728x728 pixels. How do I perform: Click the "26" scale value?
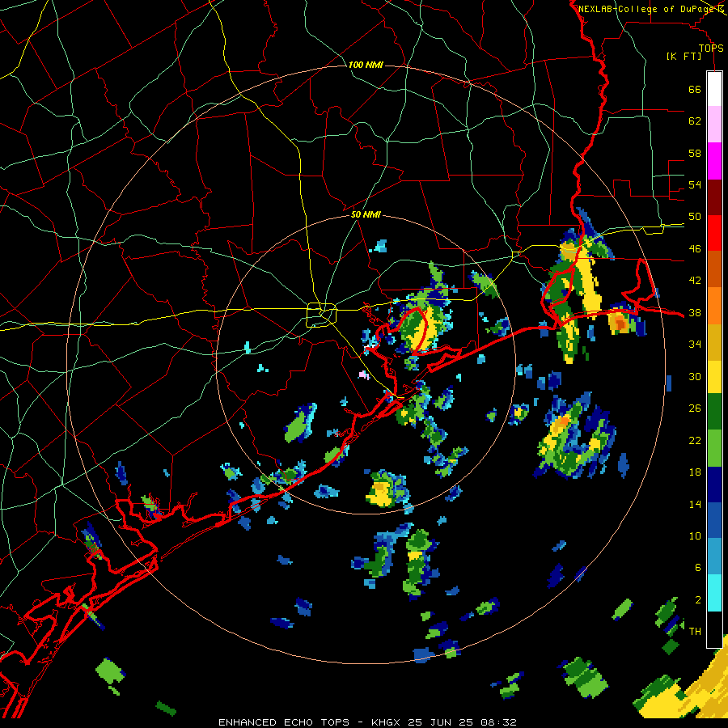695,408
